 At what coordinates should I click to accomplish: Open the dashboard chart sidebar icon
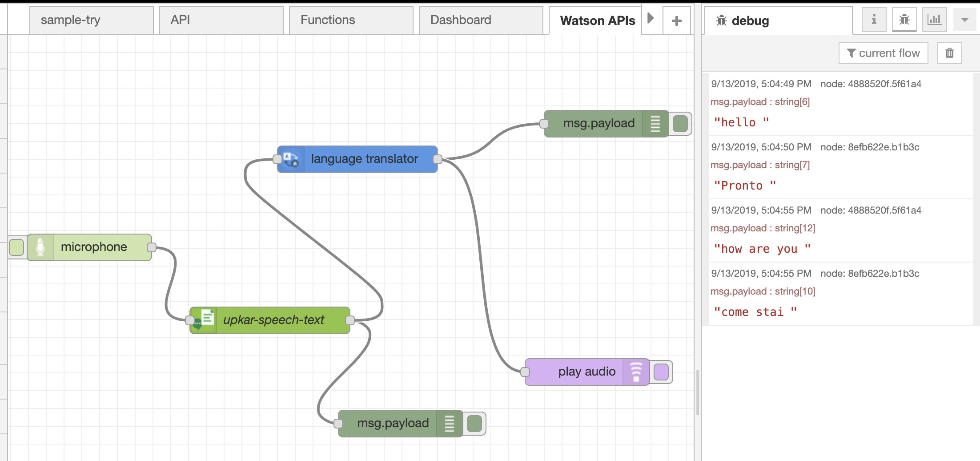[934, 20]
